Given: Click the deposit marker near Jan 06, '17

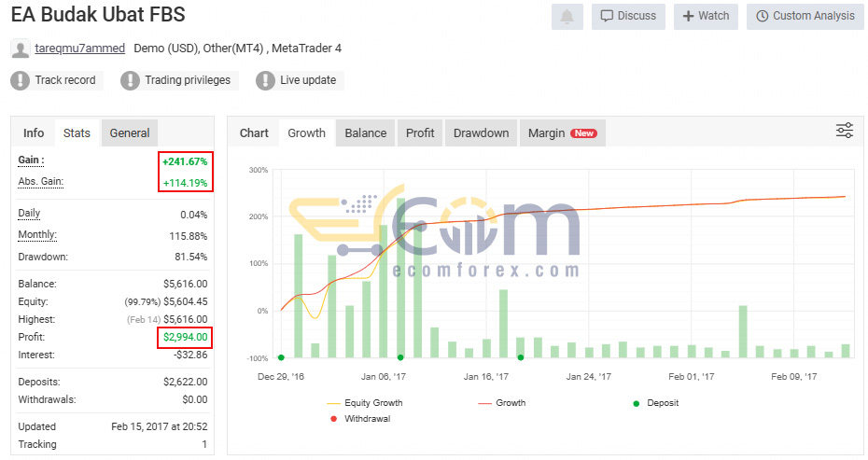Looking at the screenshot, I should (x=400, y=357).
